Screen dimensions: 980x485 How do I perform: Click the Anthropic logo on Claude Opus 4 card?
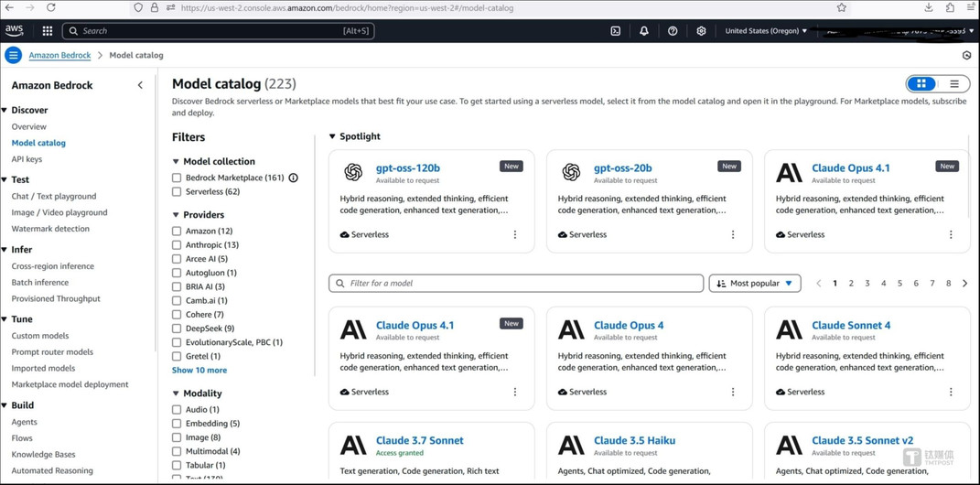[x=571, y=329]
